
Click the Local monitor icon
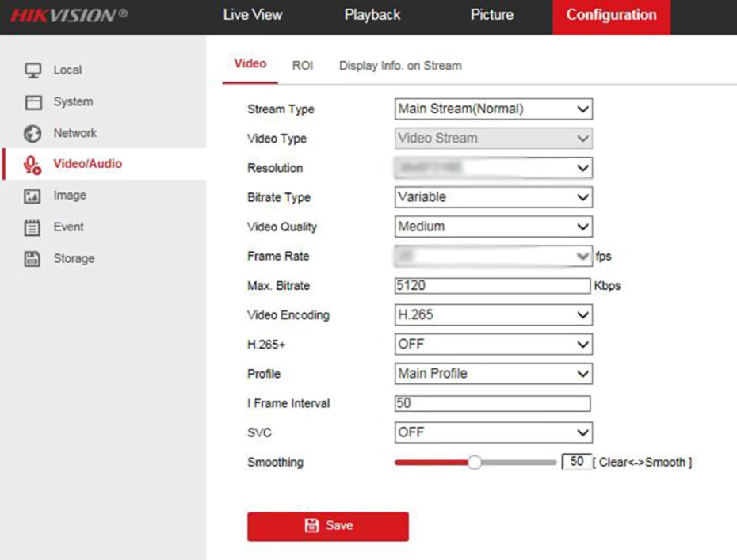click(x=33, y=70)
